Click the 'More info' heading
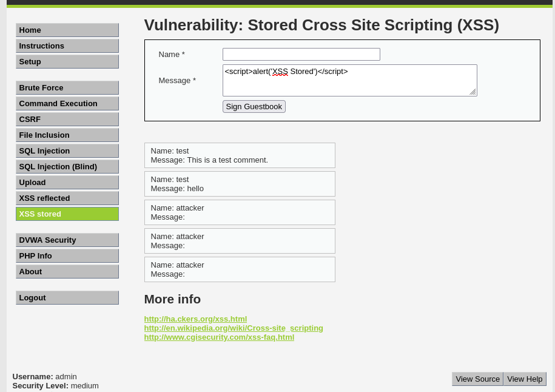The width and height of the screenshot is (555, 392). click(172, 299)
